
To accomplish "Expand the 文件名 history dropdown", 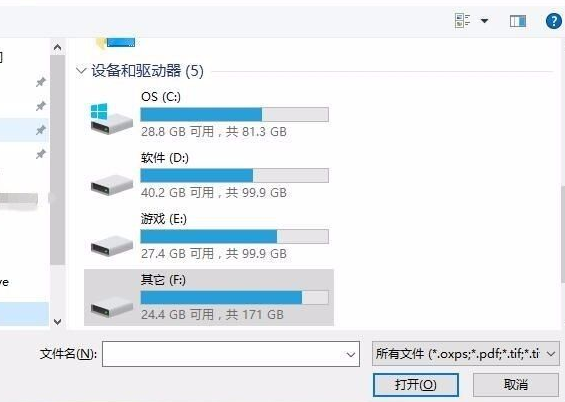I will coord(351,354).
